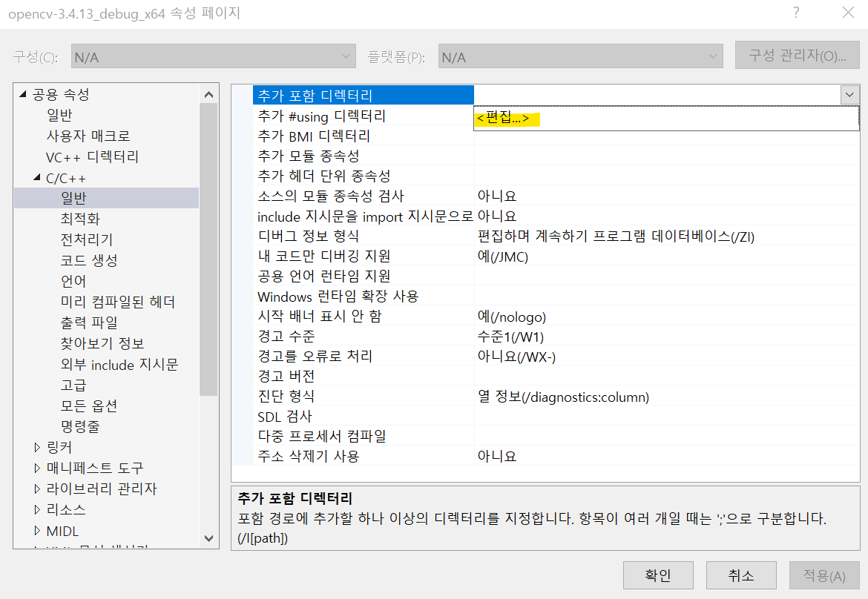This screenshot has height=599, width=868.
Task: Expand the MIDL tree node
Action: pos(38,532)
